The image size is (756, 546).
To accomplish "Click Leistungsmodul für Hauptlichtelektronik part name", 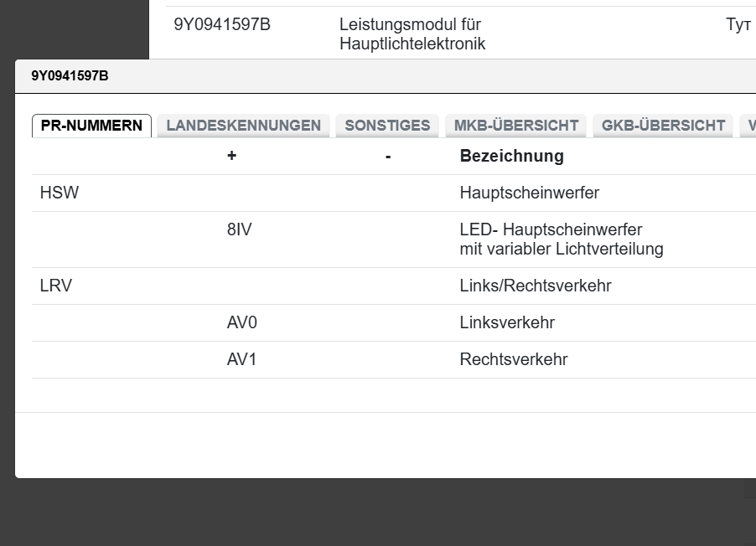I will click(x=412, y=34).
